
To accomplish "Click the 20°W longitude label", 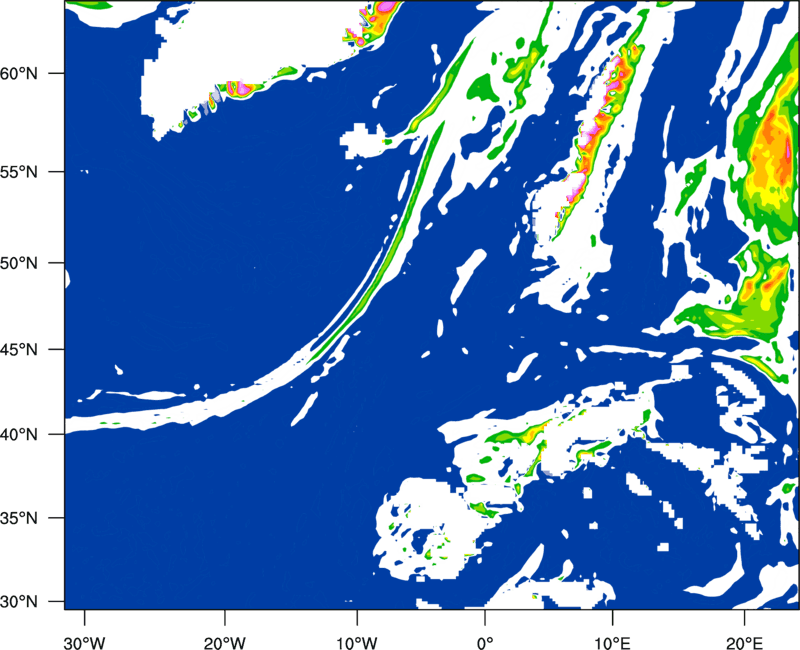I will (225, 643).
